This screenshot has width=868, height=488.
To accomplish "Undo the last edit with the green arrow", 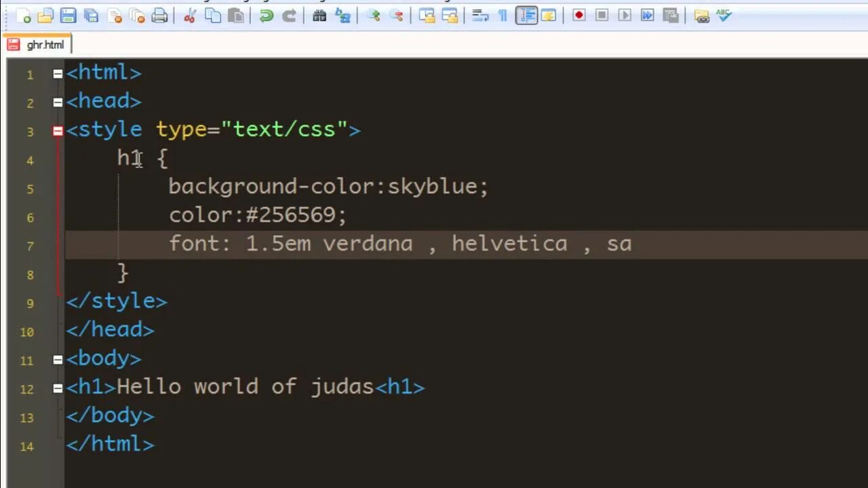I will tap(266, 16).
